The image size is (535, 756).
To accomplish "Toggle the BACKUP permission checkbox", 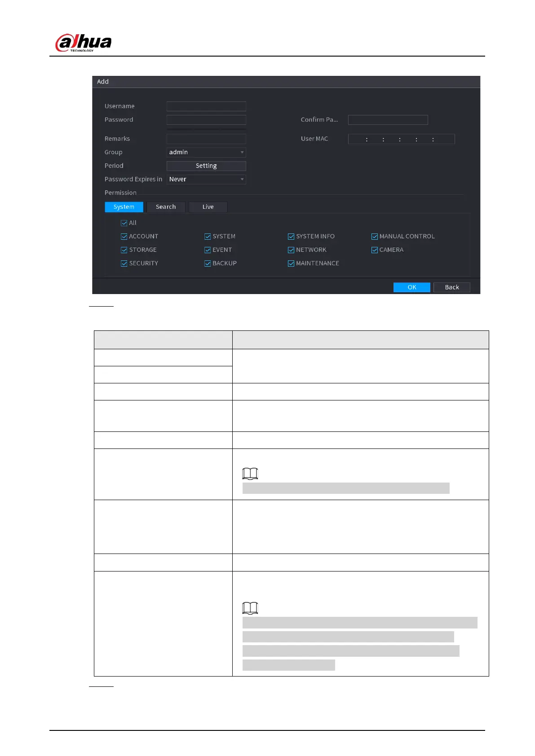I will click(208, 264).
